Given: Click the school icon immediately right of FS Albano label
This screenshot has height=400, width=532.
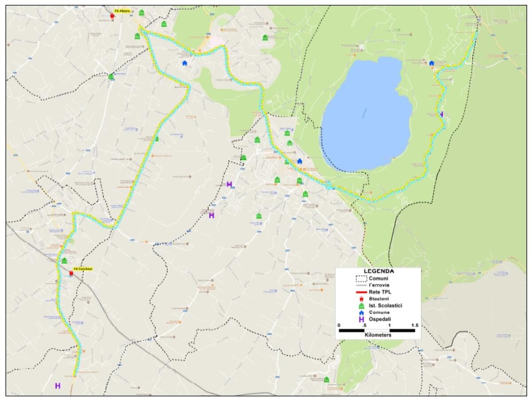Looking at the screenshot, I should (x=141, y=12).
